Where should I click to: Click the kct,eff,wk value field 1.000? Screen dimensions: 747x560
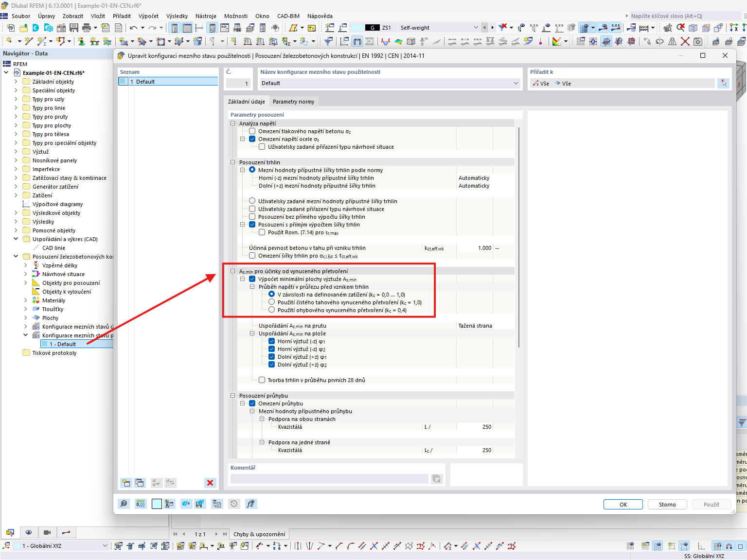(x=475, y=248)
